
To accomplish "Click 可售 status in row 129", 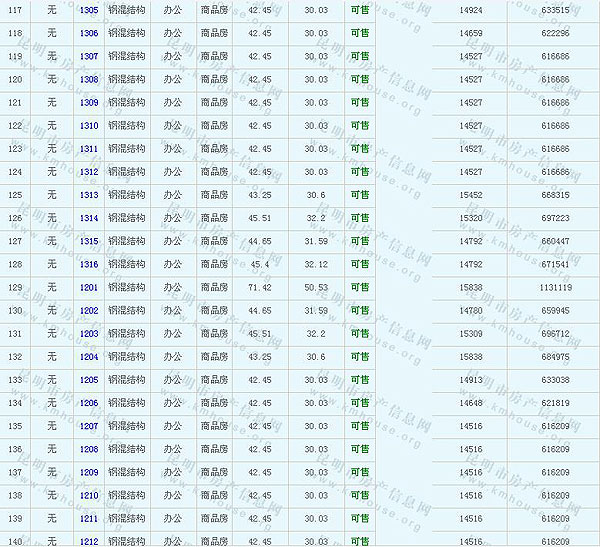I will [360, 287].
